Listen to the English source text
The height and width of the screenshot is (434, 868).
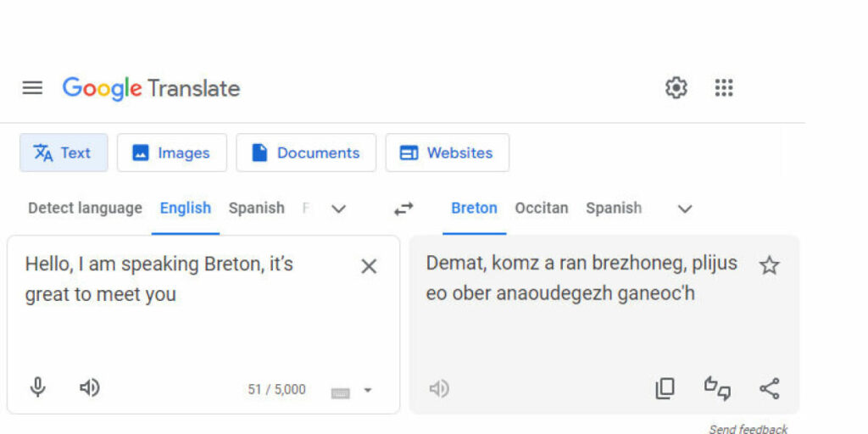[x=90, y=387]
